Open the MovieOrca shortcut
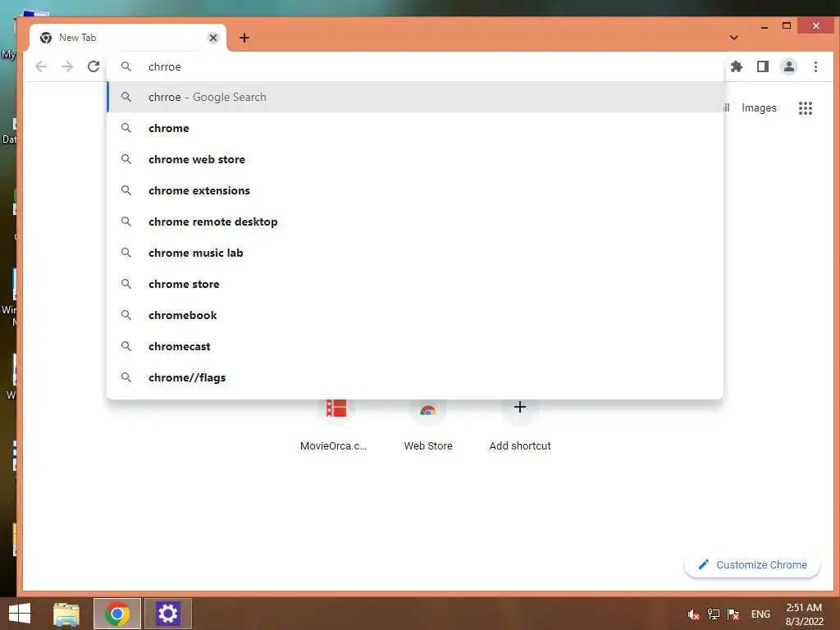 coord(336,426)
